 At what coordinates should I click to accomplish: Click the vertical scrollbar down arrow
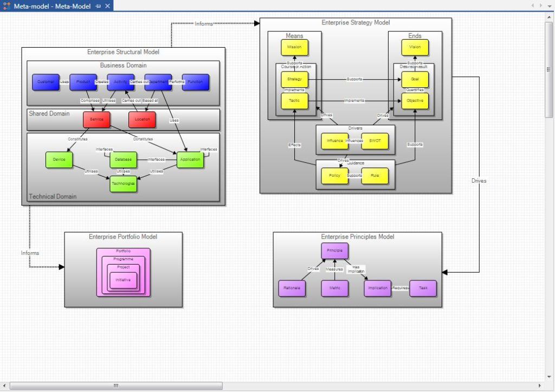coord(550,377)
